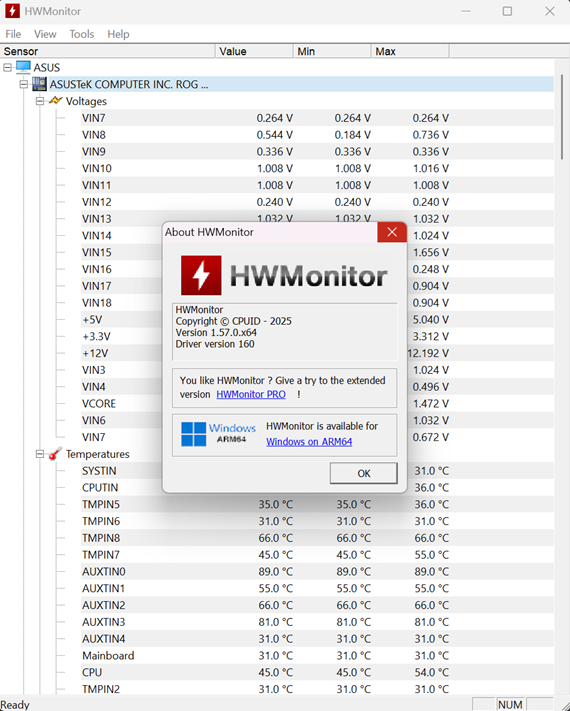Select the AUXTIN1 temperature row

(x=317, y=588)
